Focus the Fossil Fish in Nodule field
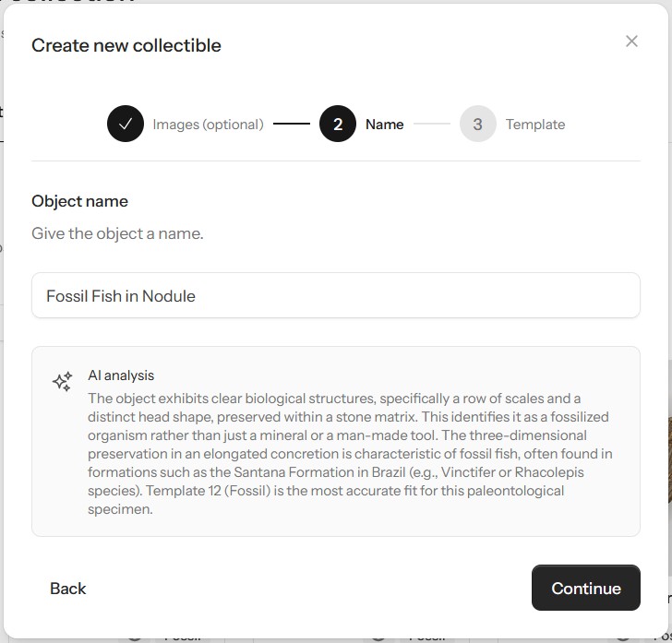This screenshot has width=672, height=643. [x=336, y=296]
